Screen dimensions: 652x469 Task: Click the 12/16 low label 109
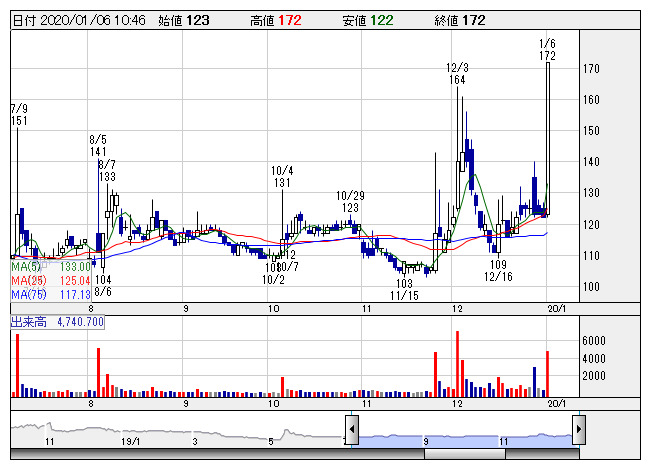[498, 263]
